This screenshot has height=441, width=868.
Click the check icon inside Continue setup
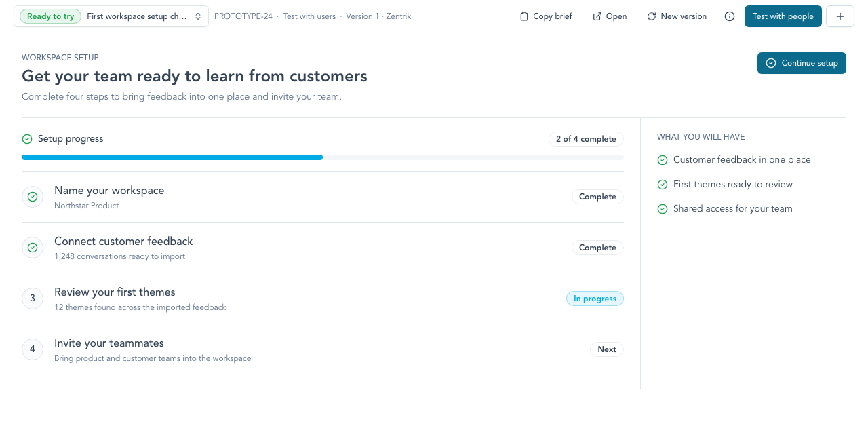pyautogui.click(x=771, y=63)
